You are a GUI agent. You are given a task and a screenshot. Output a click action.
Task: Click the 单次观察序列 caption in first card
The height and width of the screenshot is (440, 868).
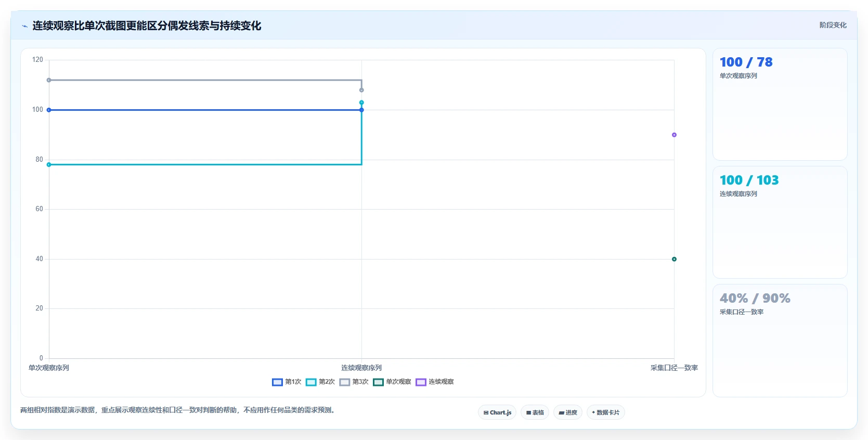tap(739, 76)
